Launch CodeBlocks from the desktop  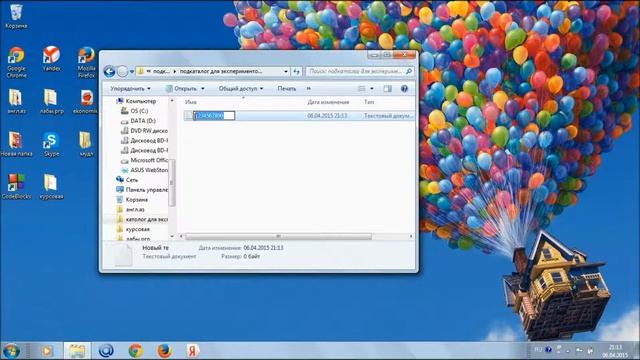16,187
